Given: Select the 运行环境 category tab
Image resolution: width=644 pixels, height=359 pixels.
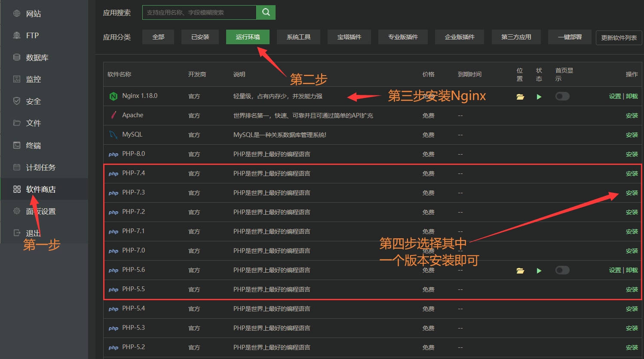Looking at the screenshot, I should coord(248,37).
